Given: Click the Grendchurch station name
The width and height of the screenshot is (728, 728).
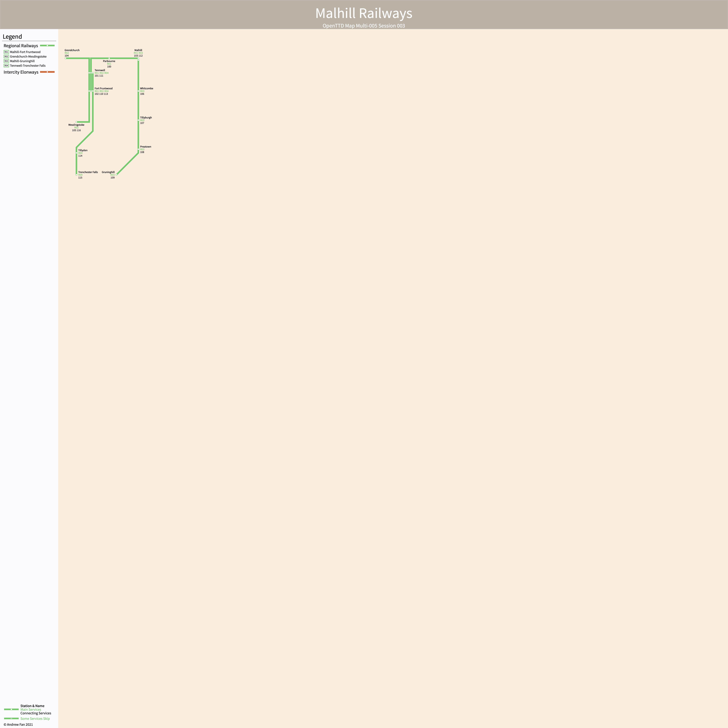Looking at the screenshot, I should 72,50.
